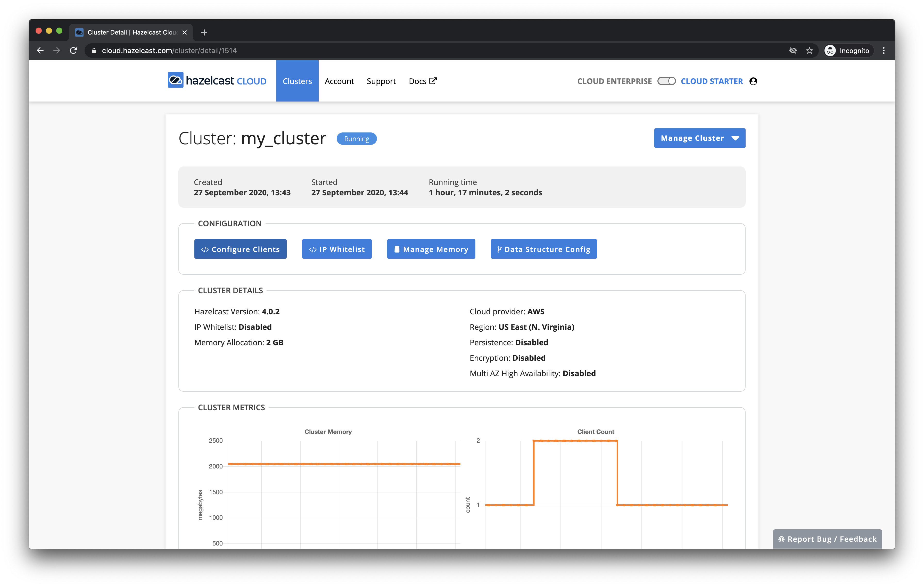Click the Hazelcast Cloud logo
Screen dimensions: 924x587
pyautogui.click(x=217, y=81)
